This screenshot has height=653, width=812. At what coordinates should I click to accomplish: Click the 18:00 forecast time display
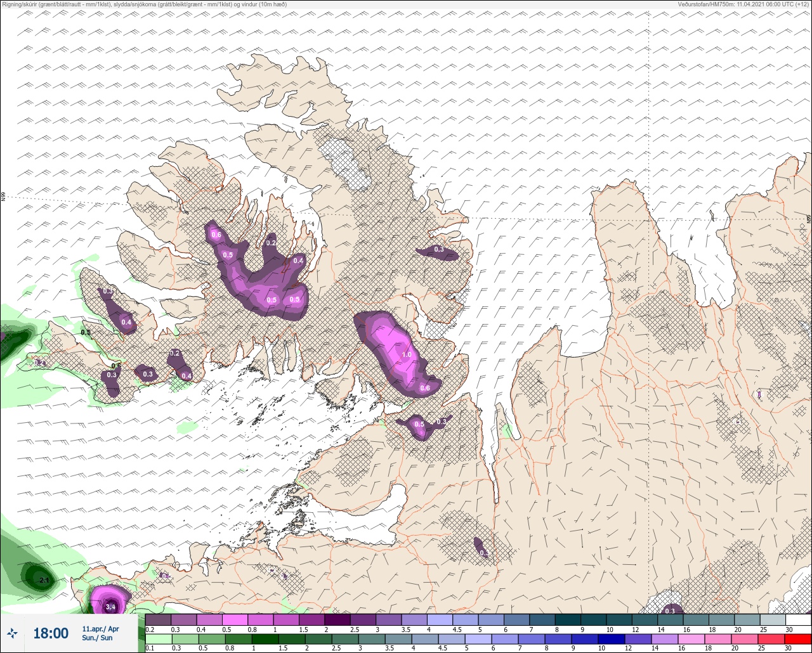[x=50, y=633]
